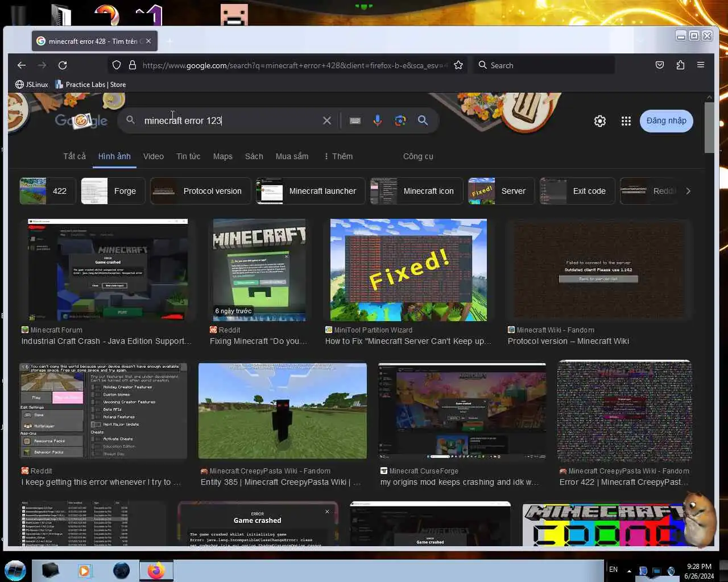The image size is (728, 582).
Task: Open Protocol version – Minecraft Wiki link
Action: [x=568, y=341]
